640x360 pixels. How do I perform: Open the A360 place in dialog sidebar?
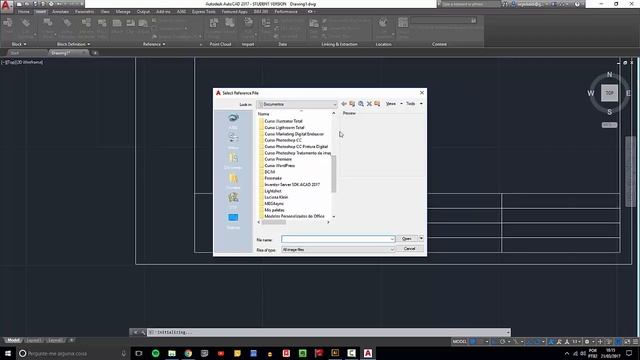(x=233, y=120)
